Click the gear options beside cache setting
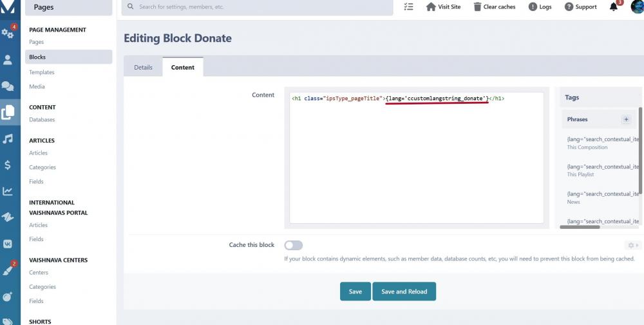Viewport: 644px width, 325px height. tap(632, 246)
